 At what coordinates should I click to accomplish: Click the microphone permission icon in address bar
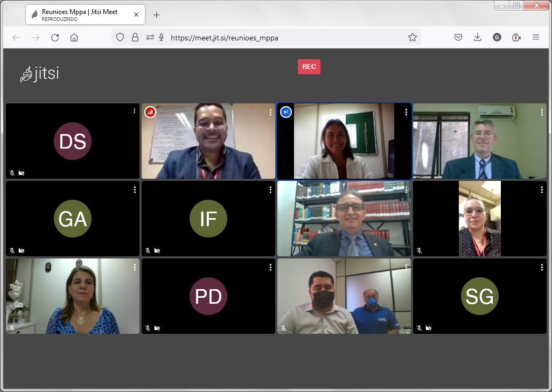[x=161, y=37]
